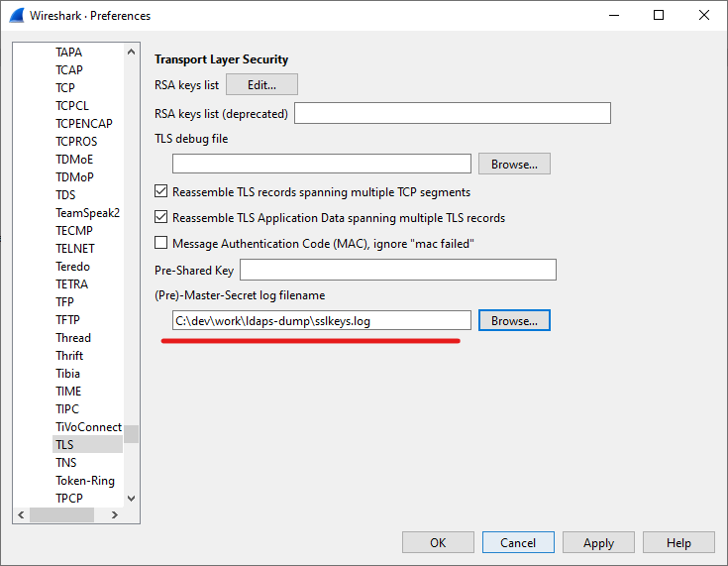
Task: Open TFTP protocol preferences
Action: coord(67,320)
